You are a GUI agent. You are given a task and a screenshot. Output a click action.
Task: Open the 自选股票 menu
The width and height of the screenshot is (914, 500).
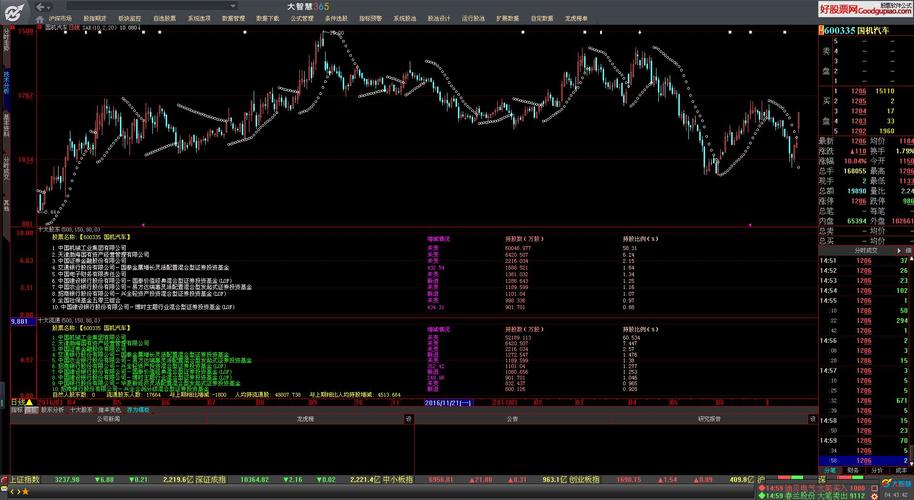(x=164, y=19)
